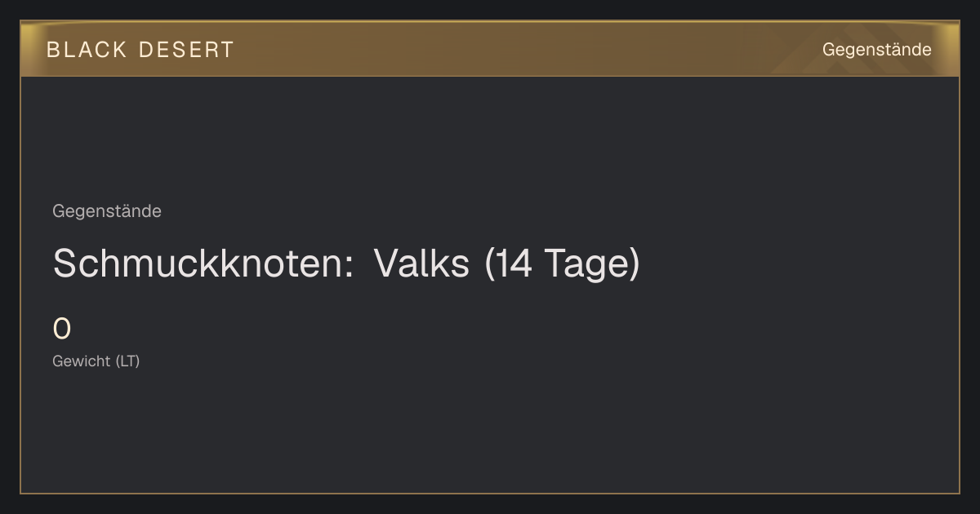The height and width of the screenshot is (514, 980).
Task: Select the (LT) unit text
Action: click(x=127, y=361)
